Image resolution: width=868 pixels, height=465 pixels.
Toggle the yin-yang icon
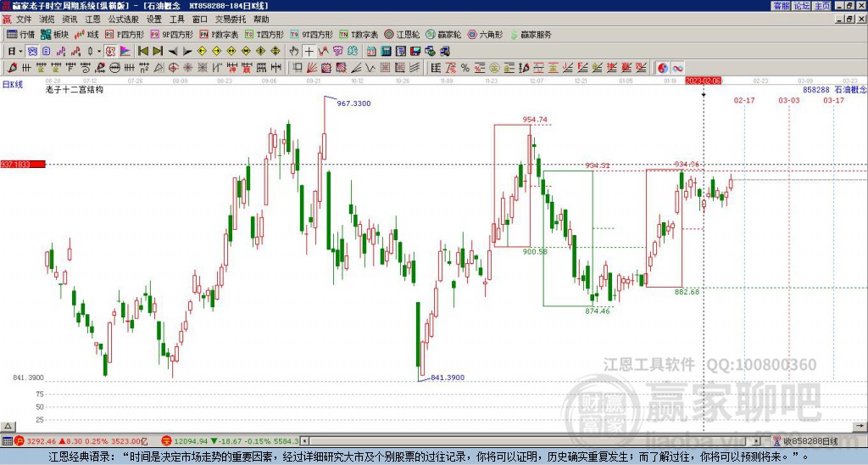pyautogui.click(x=663, y=68)
